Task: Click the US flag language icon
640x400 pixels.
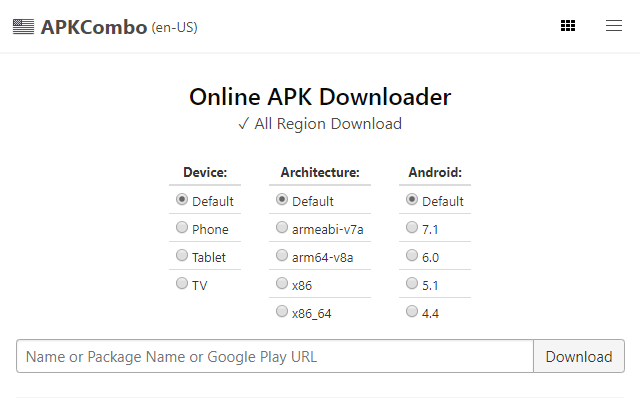Action: click(23, 27)
